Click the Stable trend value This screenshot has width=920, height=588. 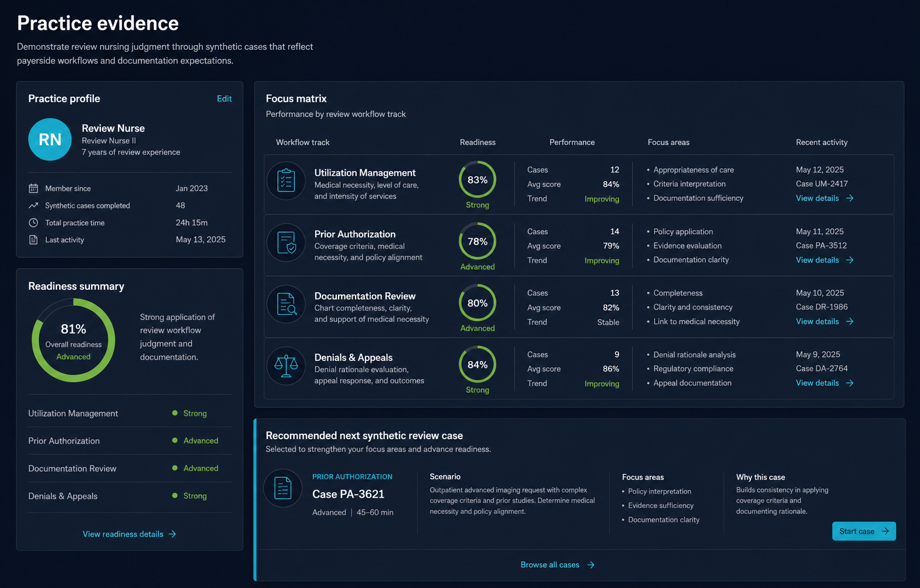608,322
